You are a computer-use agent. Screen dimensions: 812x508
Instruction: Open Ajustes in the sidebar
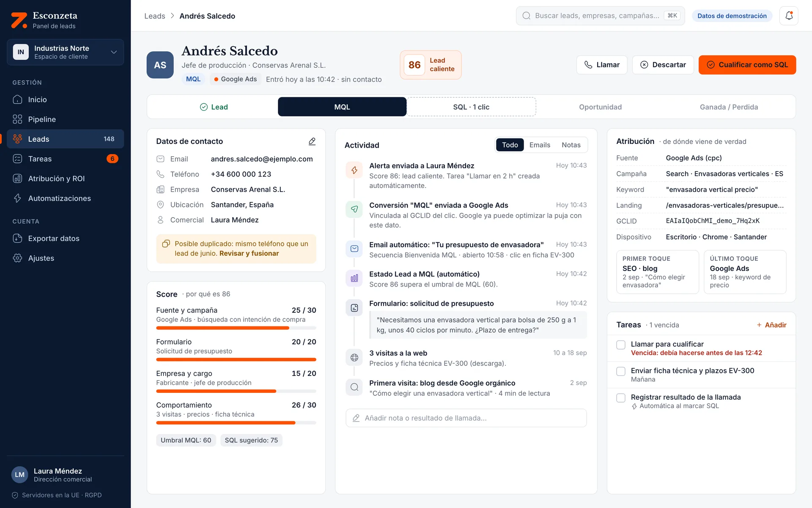65,258
